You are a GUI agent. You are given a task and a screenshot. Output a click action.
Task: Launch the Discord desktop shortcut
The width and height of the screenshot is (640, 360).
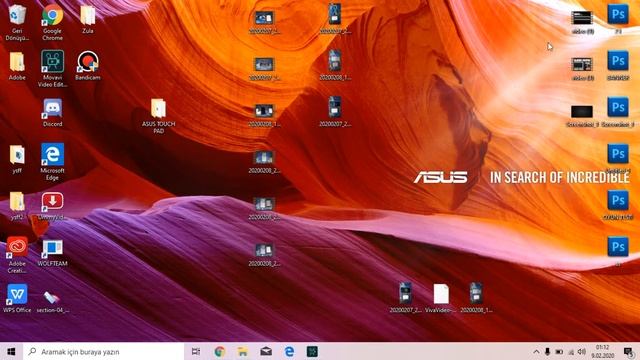(52, 109)
